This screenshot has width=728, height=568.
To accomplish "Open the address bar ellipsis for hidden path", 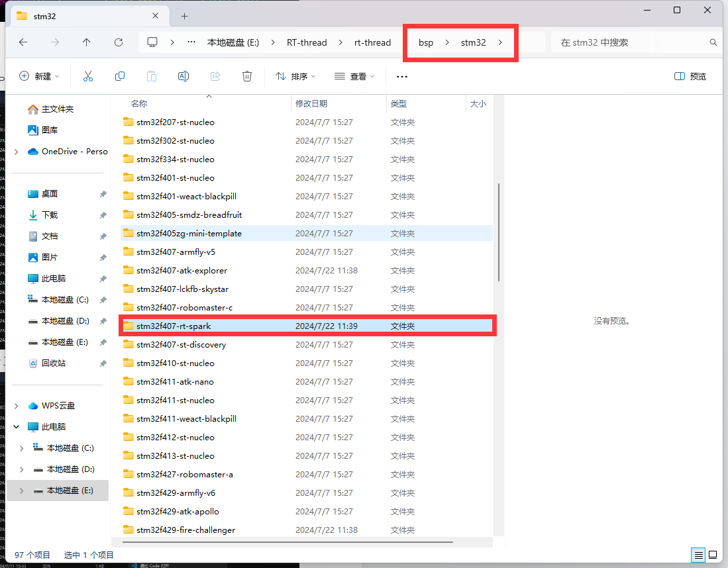I will pyautogui.click(x=191, y=42).
